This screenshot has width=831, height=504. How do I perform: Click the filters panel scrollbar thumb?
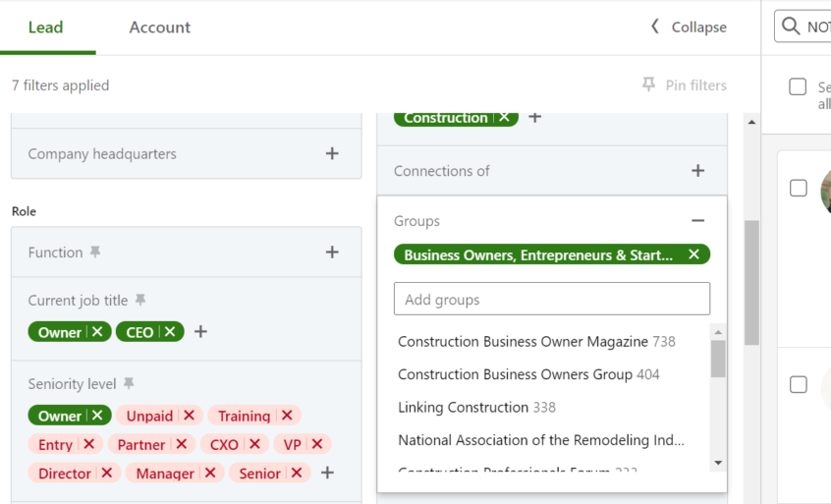point(751,283)
